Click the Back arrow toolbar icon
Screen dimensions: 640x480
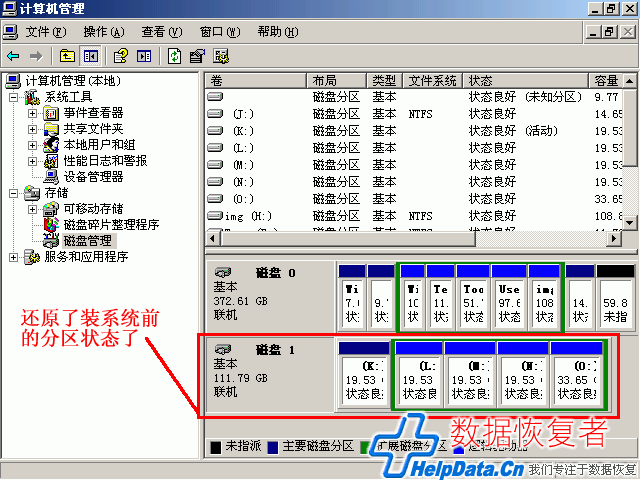pyautogui.click(x=13, y=56)
